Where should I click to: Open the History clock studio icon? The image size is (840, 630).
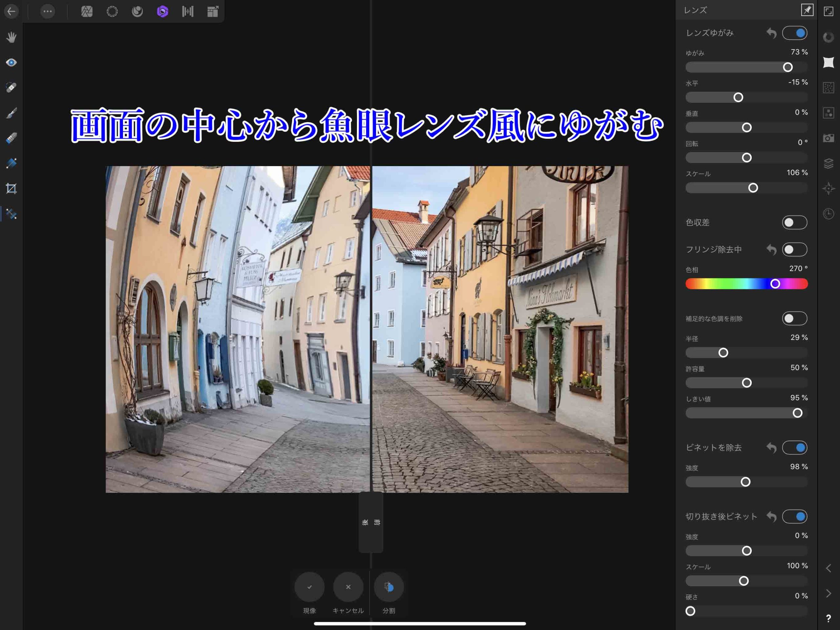tap(829, 213)
